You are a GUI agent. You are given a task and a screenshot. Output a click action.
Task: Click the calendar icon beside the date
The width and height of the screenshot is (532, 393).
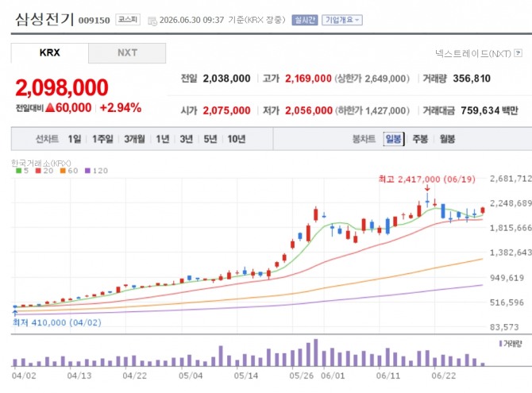(x=152, y=21)
